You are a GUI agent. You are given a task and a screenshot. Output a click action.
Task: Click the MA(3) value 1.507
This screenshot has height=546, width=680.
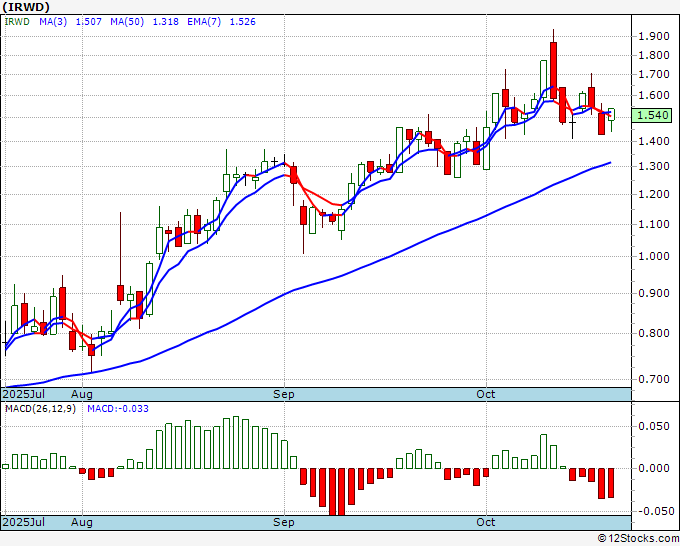pos(88,22)
